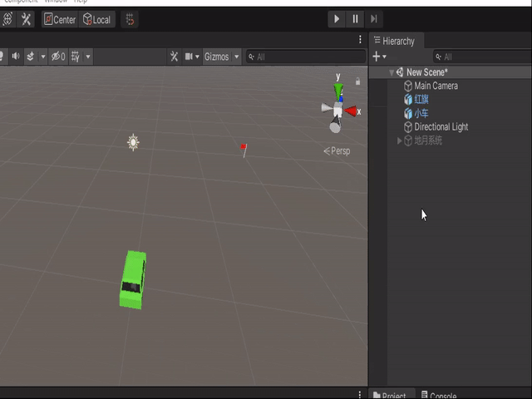Open the Window menu

pyautogui.click(x=56, y=2)
